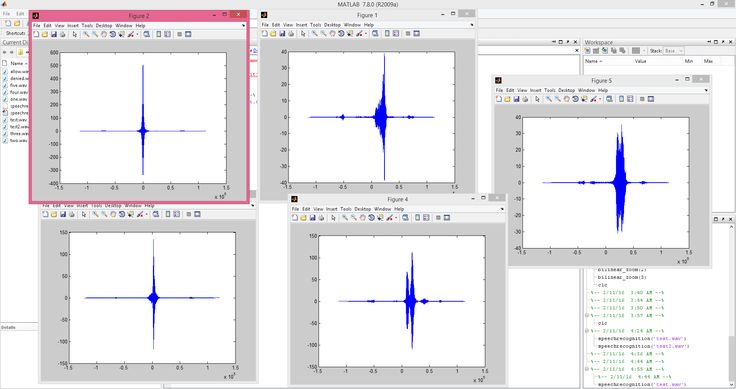Click bilinear_zoom(3) entry in Command History
The image size is (736, 389).
[x=622, y=277]
